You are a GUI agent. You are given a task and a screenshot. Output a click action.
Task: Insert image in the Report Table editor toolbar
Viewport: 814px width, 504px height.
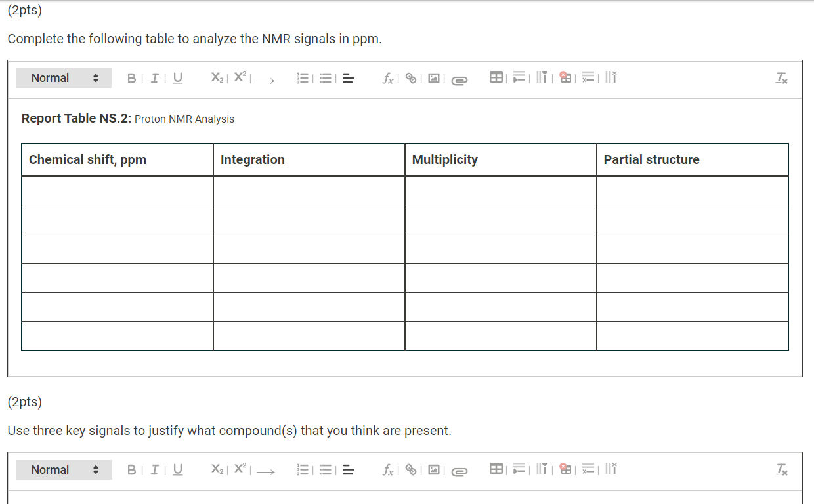pos(434,79)
